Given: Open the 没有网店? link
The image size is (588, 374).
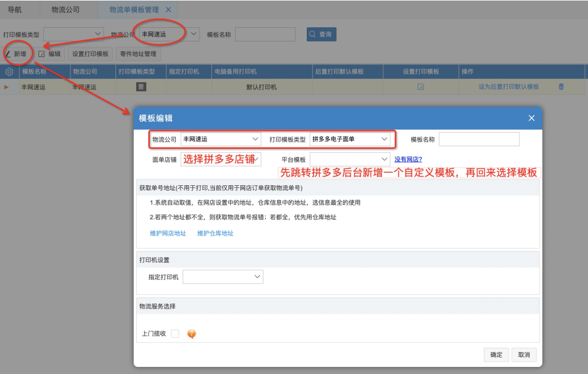Looking at the screenshot, I should tap(408, 159).
